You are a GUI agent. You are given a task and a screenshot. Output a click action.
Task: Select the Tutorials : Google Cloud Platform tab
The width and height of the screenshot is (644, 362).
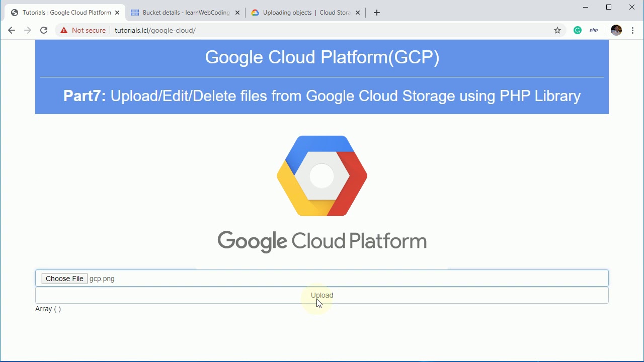(x=65, y=13)
